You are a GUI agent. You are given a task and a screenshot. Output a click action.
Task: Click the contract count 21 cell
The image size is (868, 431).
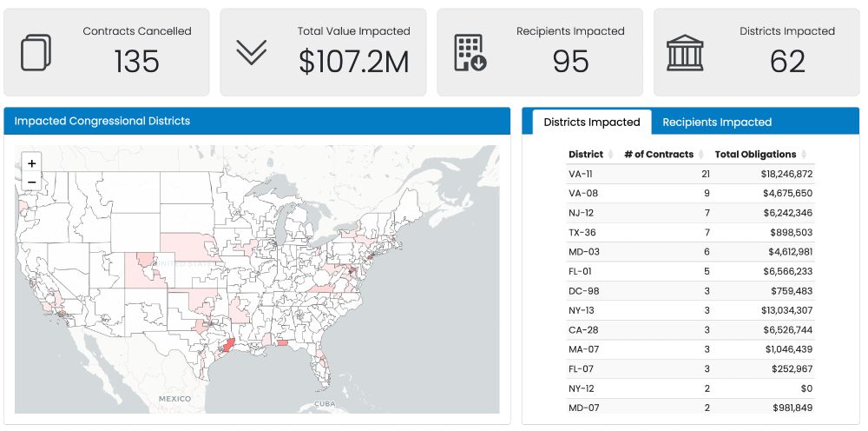[x=705, y=174]
